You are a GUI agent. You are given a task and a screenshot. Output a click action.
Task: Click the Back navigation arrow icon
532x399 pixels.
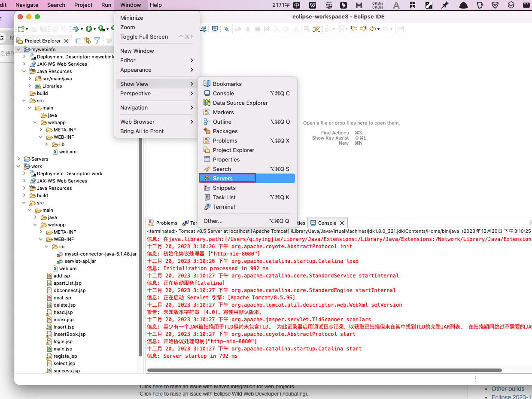pyautogui.click(x=373, y=29)
